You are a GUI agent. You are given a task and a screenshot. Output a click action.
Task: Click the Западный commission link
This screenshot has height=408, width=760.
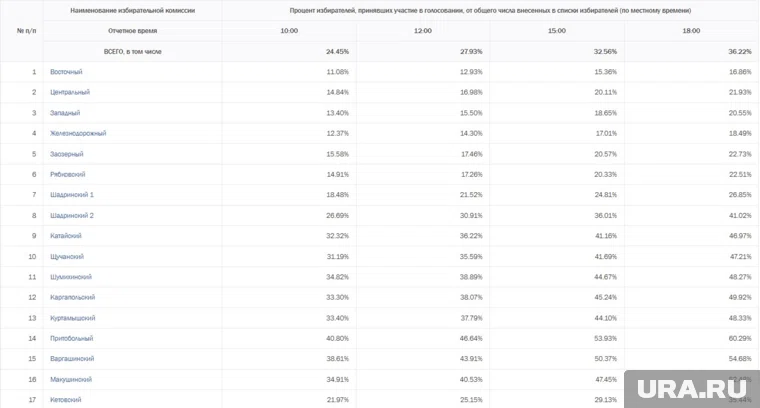tap(65, 113)
